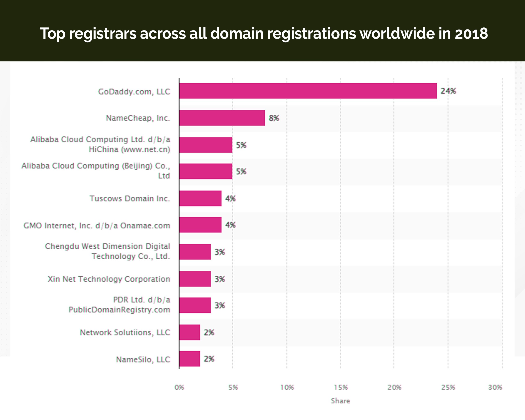Click the 5% axis tick label
Viewport: 525px width, 420px height.
[233, 387]
